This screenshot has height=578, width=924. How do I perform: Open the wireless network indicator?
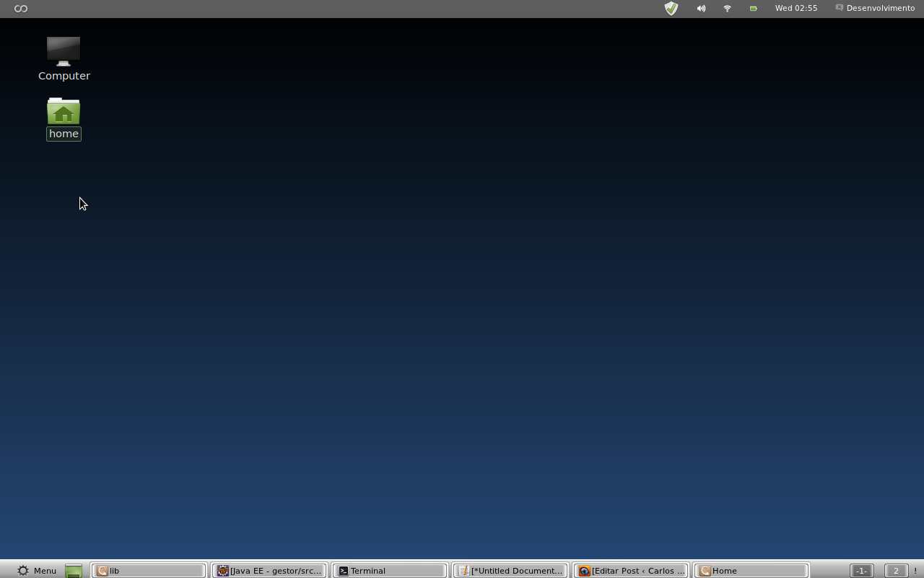727,9
